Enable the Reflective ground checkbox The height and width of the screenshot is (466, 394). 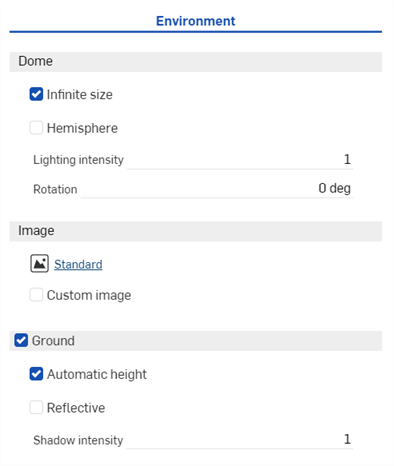36,407
